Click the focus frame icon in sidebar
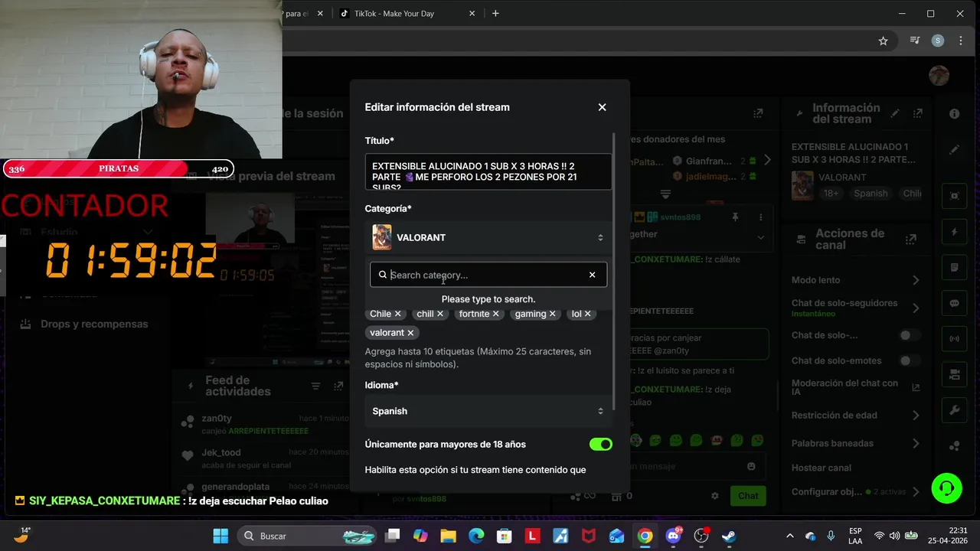 pos(955,195)
